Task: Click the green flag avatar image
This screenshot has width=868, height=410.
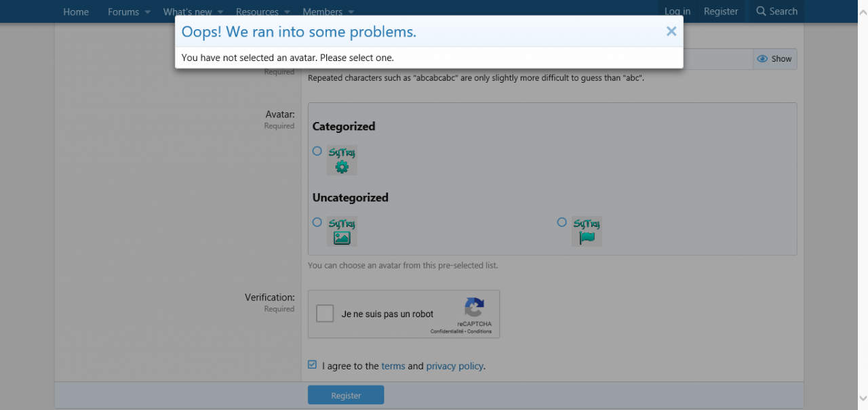Action: click(x=587, y=232)
